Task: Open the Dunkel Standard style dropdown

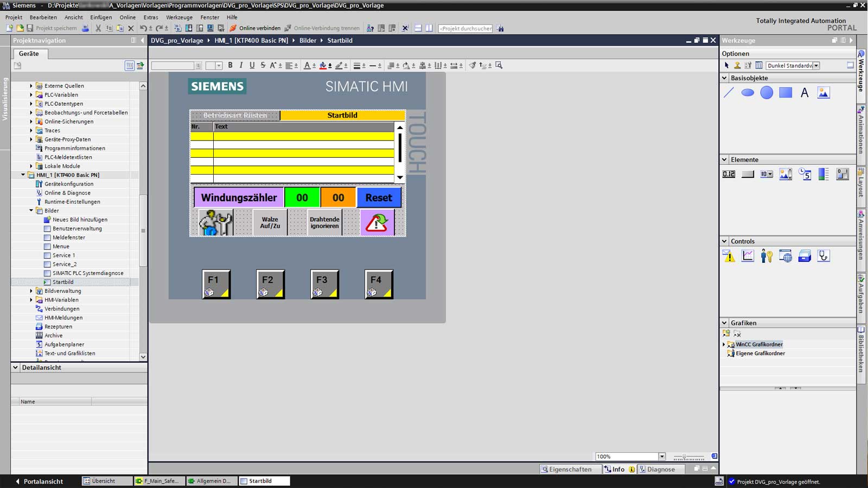Action: click(x=816, y=66)
